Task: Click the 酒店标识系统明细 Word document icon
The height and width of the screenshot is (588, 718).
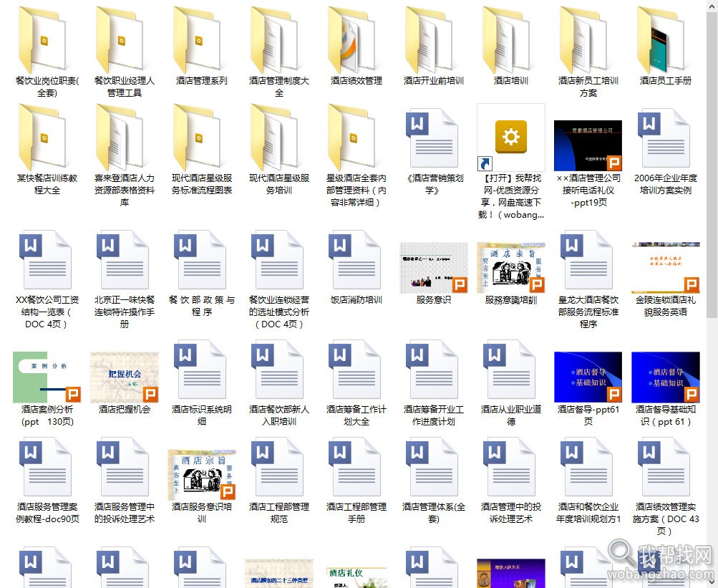Action: (200, 370)
